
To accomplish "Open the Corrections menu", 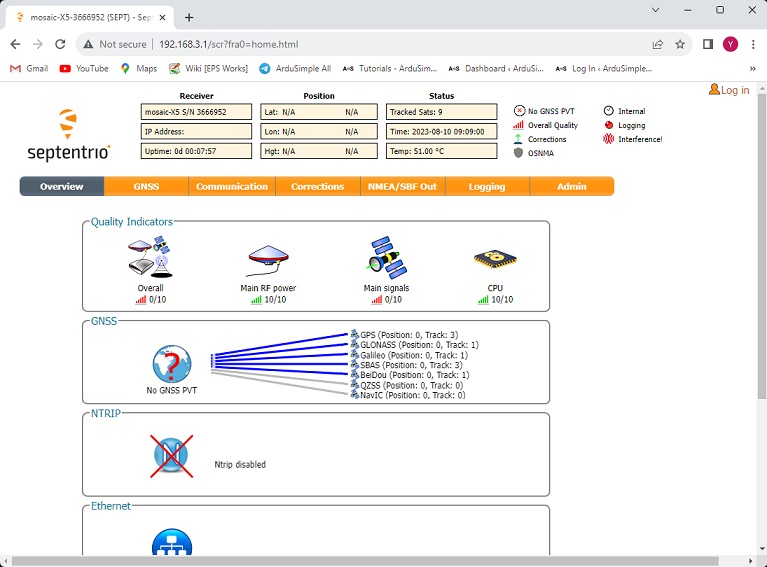I will click(x=317, y=186).
